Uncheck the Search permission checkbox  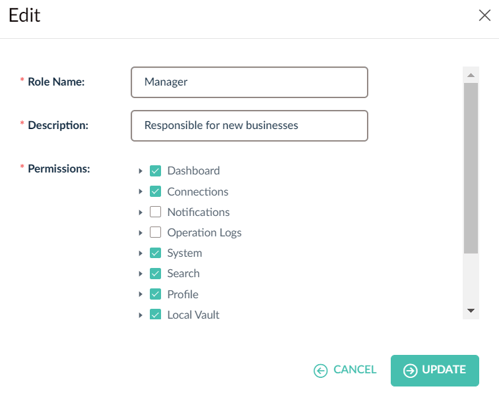(x=155, y=274)
